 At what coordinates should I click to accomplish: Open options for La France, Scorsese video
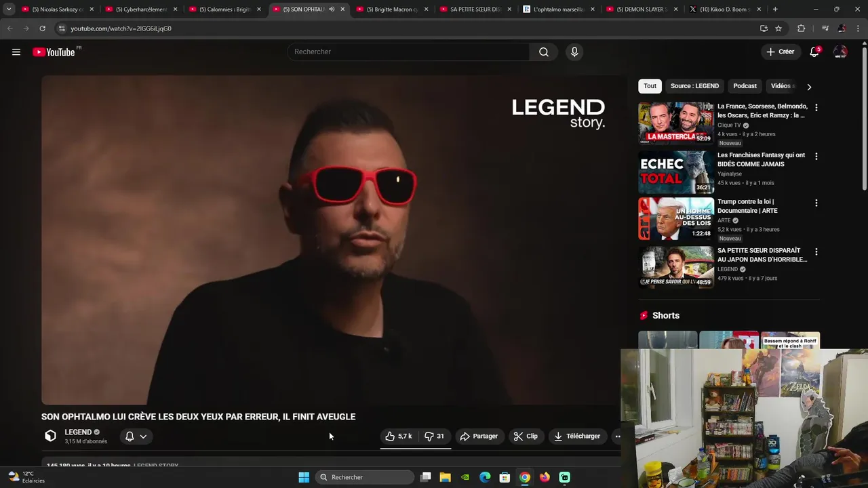pyautogui.click(x=816, y=108)
